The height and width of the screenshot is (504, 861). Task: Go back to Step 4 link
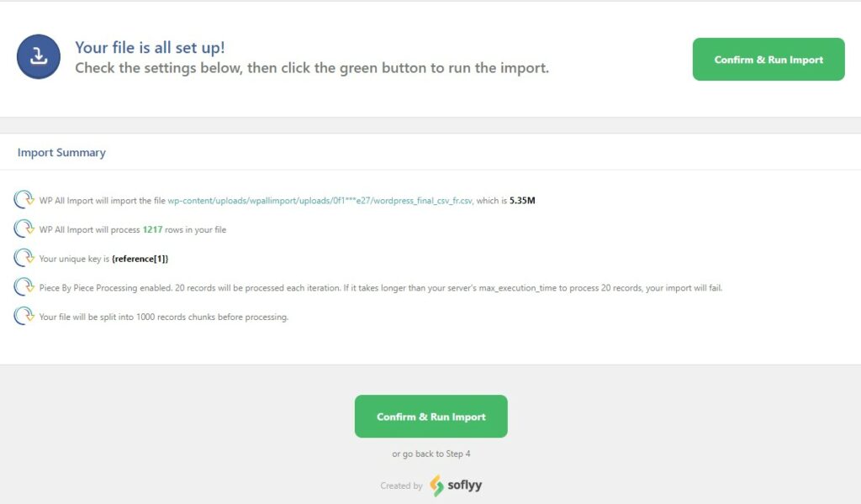(431, 454)
